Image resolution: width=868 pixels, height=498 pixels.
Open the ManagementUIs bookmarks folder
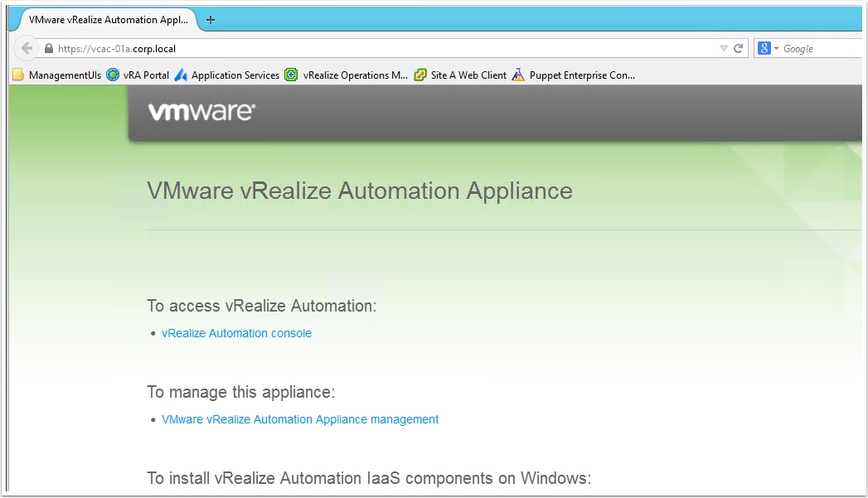pyautogui.click(x=57, y=75)
